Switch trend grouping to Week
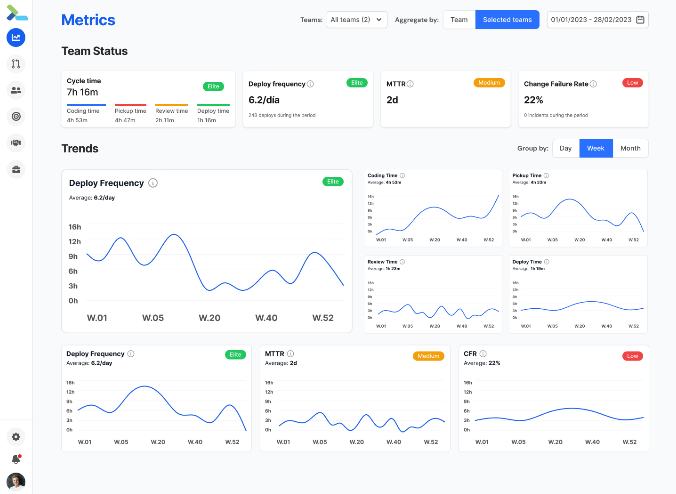The width and height of the screenshot is (676, 494). click(596, 148)
